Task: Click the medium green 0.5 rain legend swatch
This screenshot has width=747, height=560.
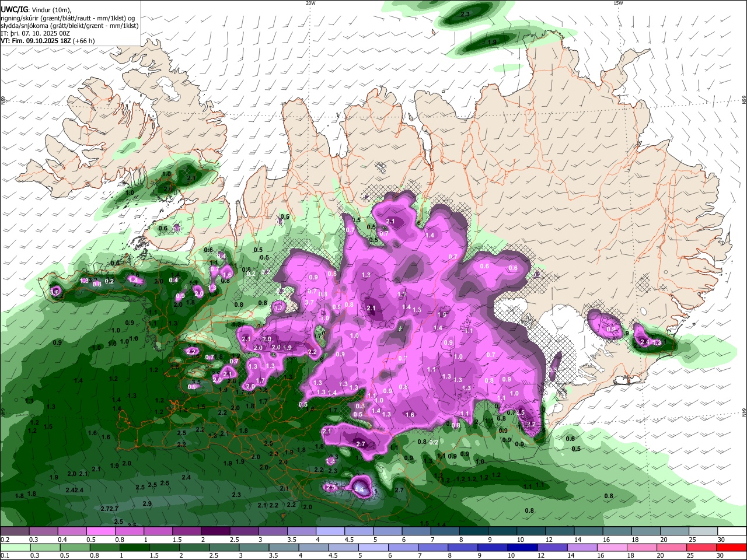Action: pyautogui.click(x=75, y=547)
